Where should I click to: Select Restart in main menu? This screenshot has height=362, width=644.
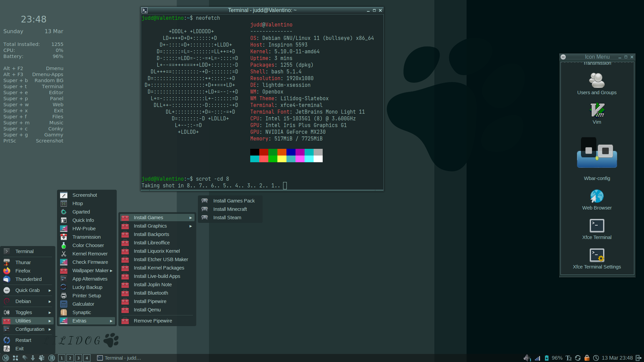(28, 340)
